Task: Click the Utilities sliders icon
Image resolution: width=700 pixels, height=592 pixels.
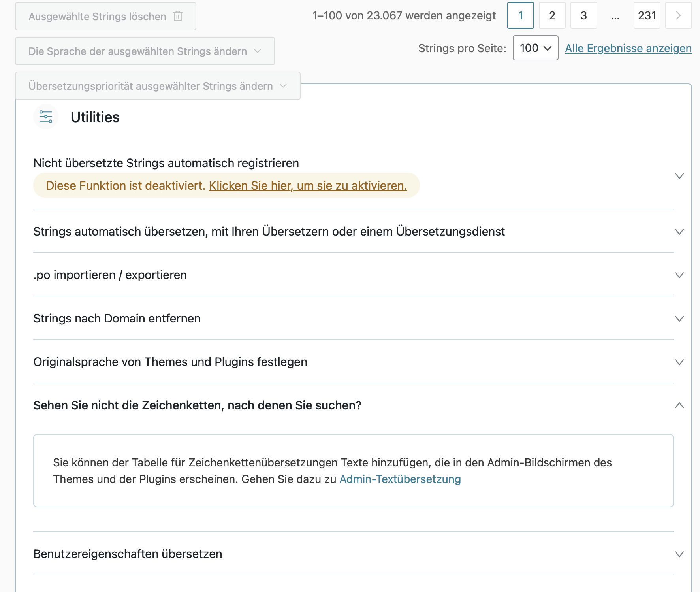Action: pyautogui.click(x=46, y=117)
